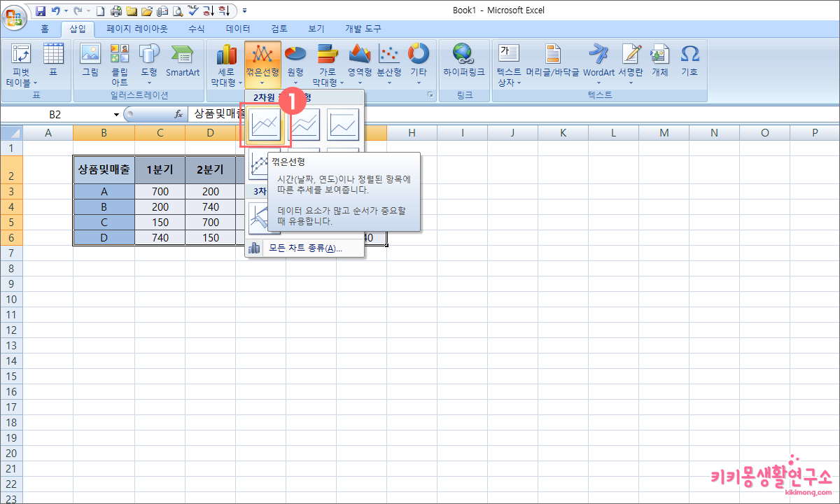
Task: Switch to the 홈 ribbon tab
Action: [x=45, y=29]
